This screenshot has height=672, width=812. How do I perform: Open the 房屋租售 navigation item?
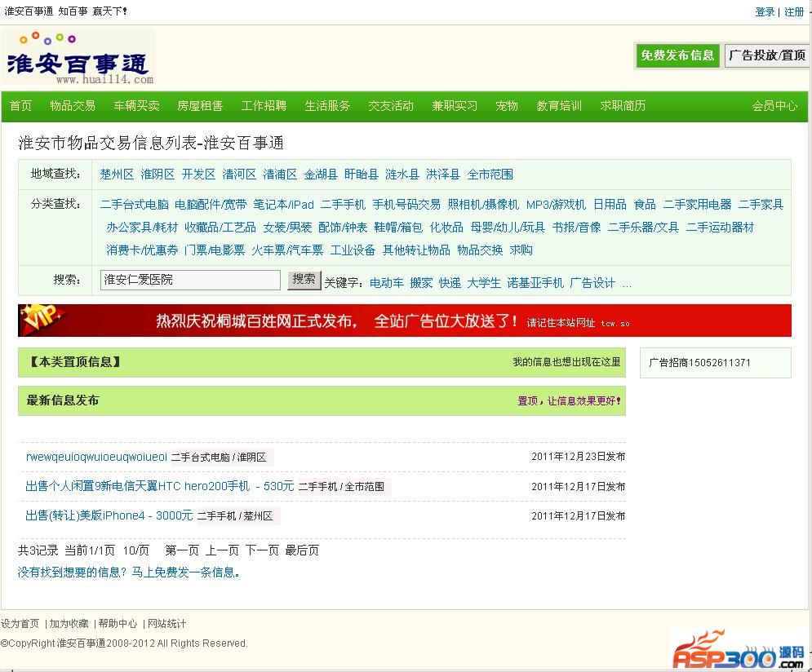[x=200, y=106]
